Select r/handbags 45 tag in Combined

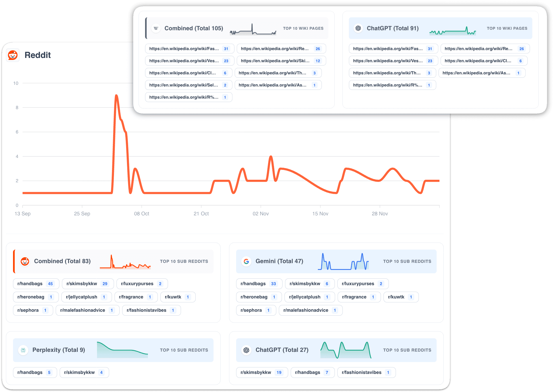(x=36, y=283)
